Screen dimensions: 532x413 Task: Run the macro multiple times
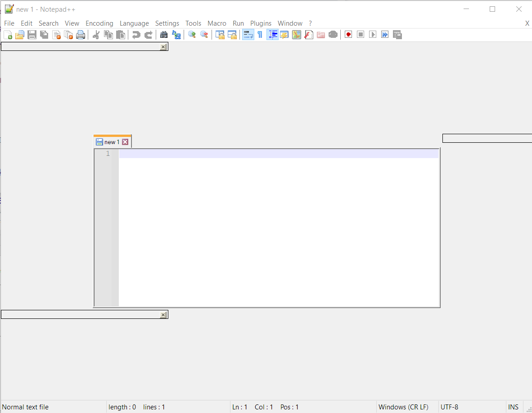385,35
